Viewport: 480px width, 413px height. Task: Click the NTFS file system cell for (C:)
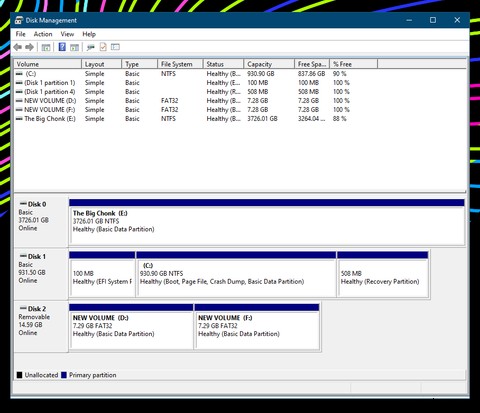168,74
